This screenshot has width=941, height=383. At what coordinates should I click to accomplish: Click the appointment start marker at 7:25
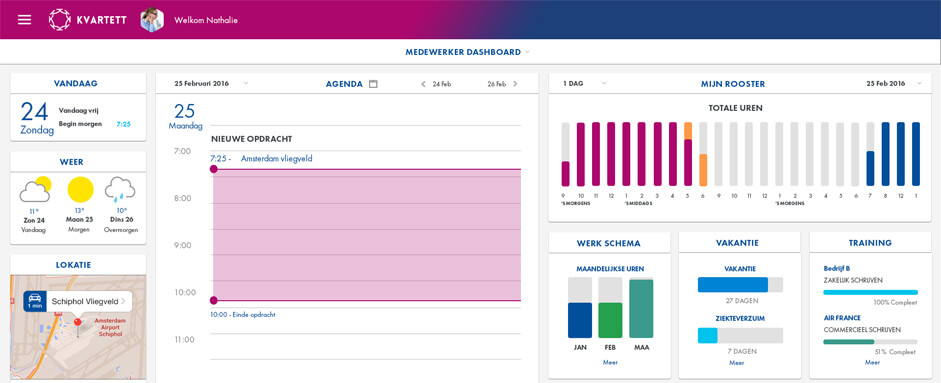point(214,169)
